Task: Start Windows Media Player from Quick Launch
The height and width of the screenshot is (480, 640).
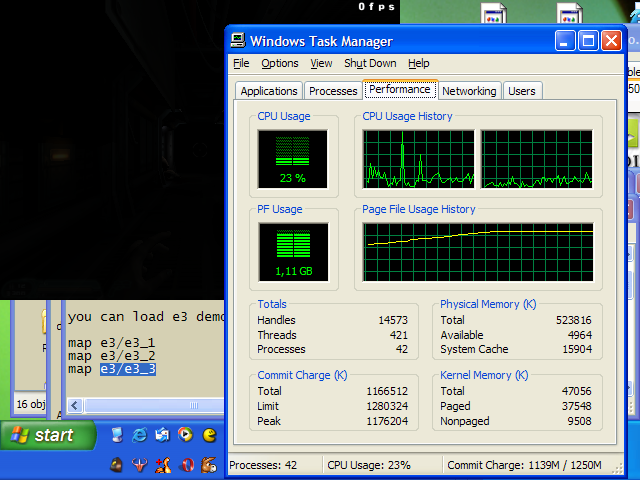Action: tap(186, 435)
